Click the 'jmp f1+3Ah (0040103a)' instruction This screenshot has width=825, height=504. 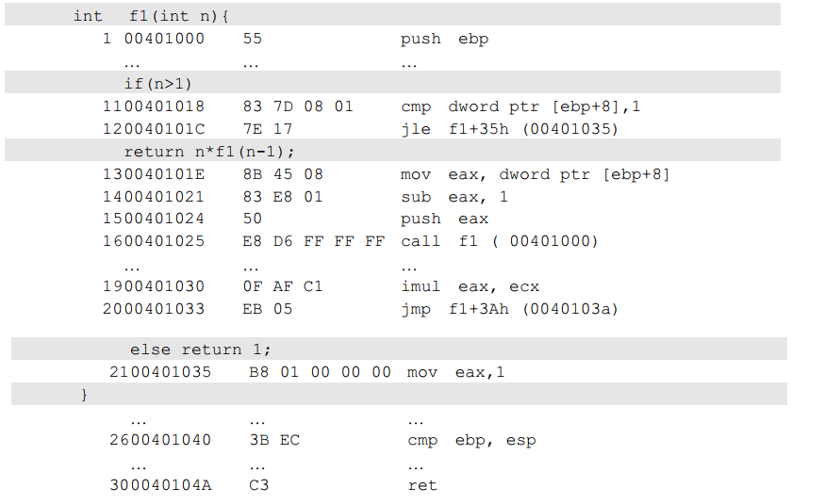point(509,309)
